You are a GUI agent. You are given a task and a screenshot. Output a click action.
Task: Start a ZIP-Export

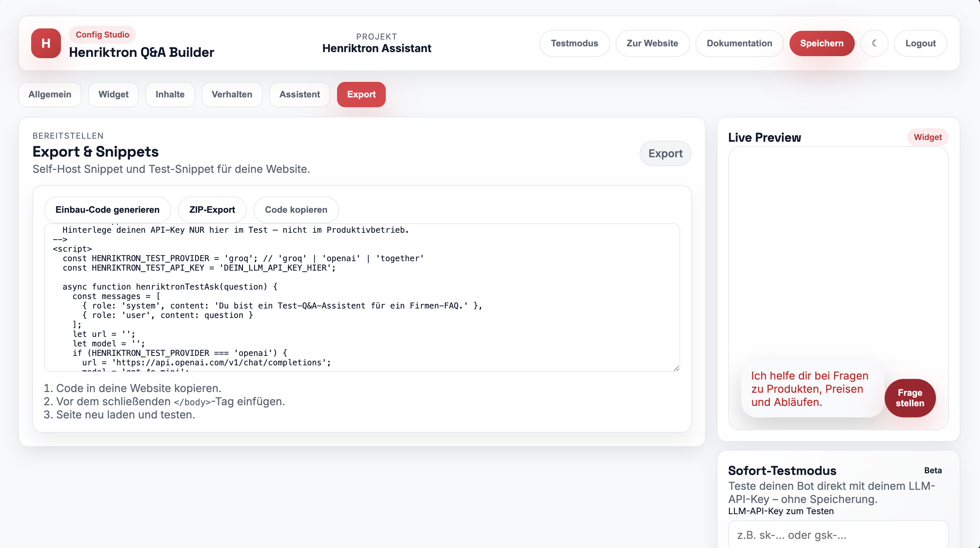point(212,209)
